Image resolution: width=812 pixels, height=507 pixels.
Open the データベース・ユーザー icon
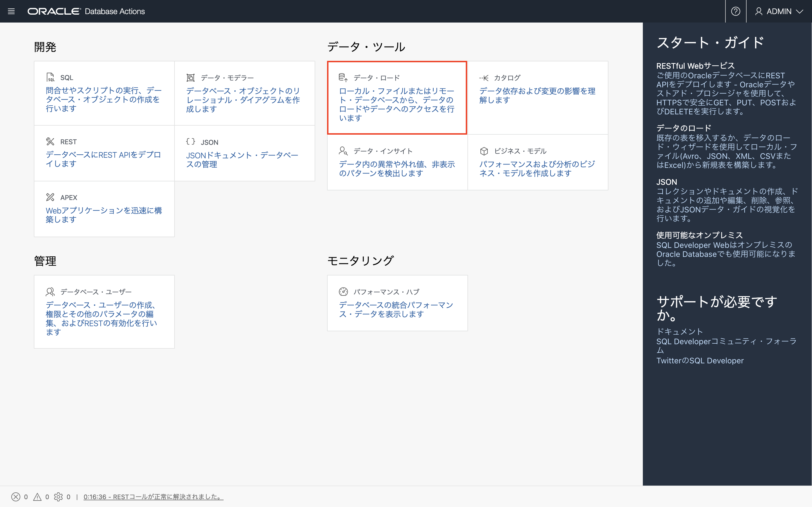50,292
